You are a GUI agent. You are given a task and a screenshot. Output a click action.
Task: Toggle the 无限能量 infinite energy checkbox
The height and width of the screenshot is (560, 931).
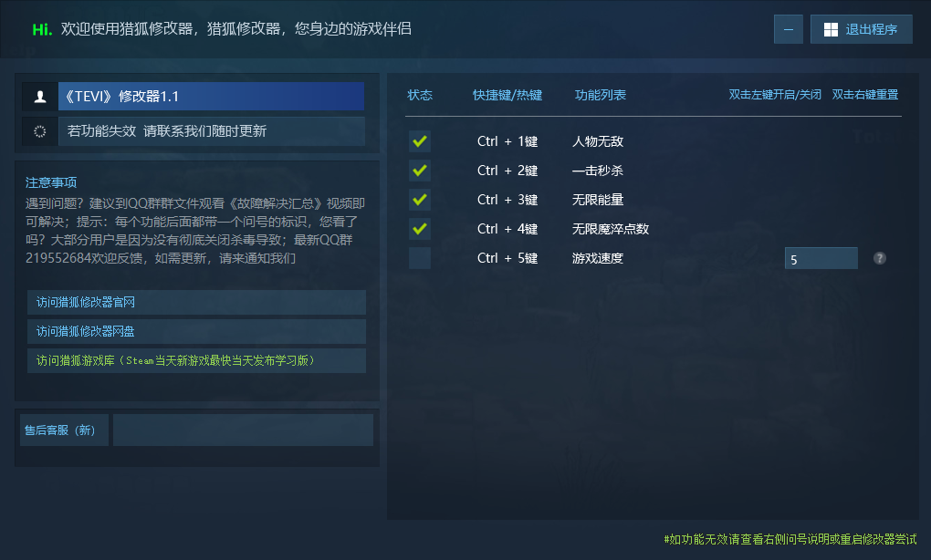click(420, 200)
